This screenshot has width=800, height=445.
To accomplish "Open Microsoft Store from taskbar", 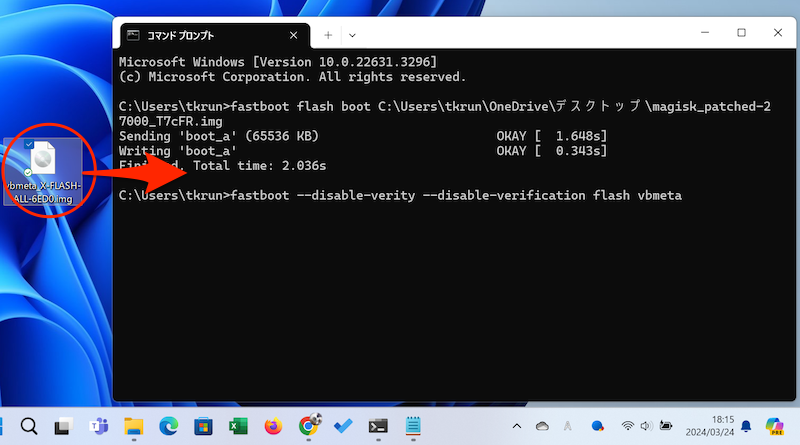I will (x=203, y=427).
